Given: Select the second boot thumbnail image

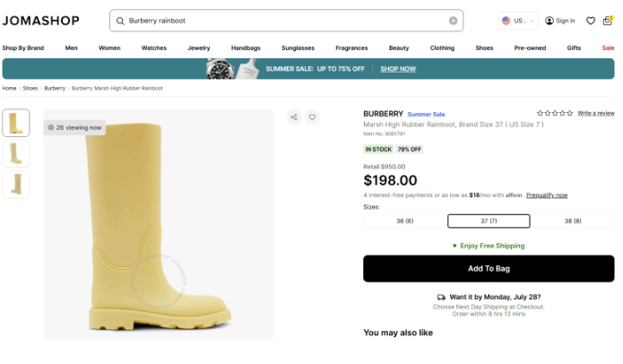Looking at the screenshot, I should (16, 153).
